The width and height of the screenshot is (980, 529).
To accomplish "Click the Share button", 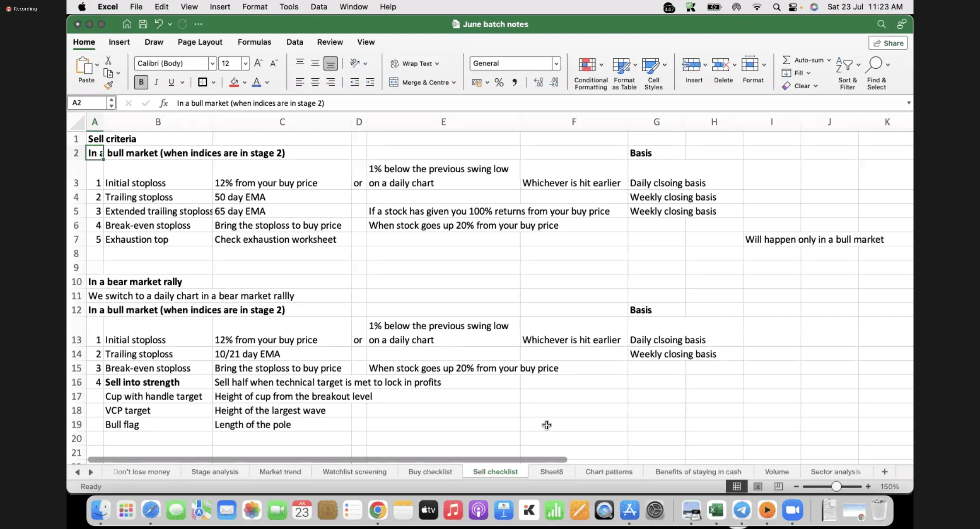I will 888,43.
